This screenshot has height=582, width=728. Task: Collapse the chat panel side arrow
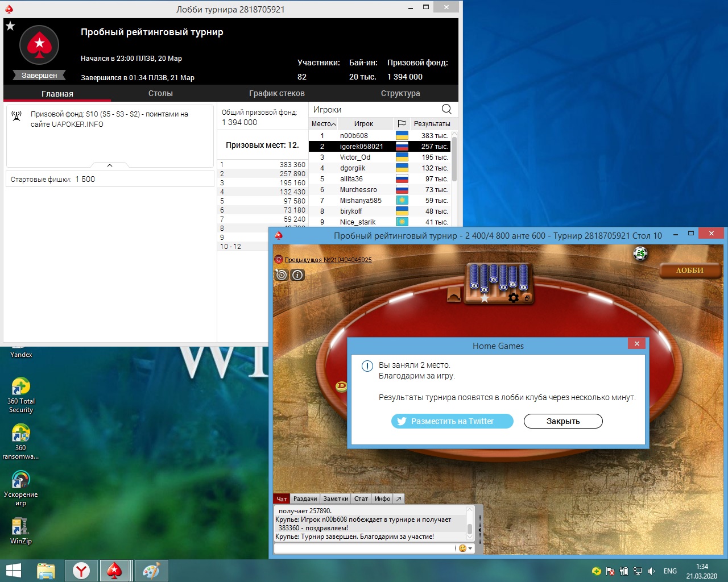coord(479,529)
